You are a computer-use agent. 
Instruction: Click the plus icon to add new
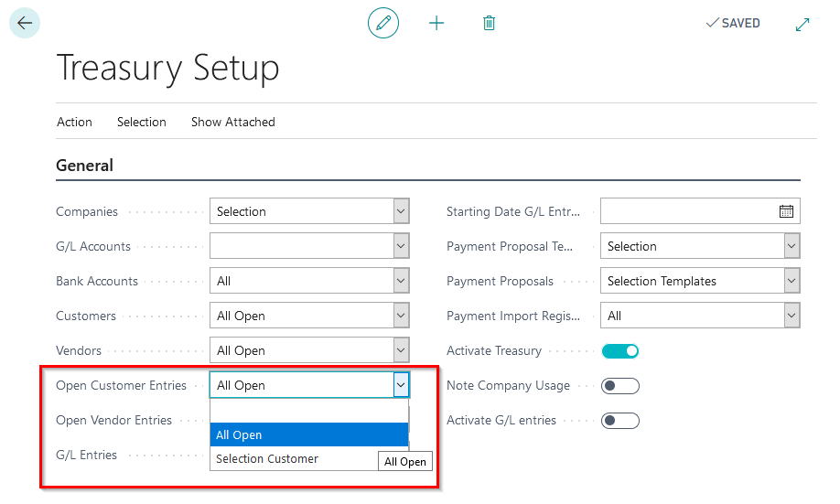(x=436, y=23)
